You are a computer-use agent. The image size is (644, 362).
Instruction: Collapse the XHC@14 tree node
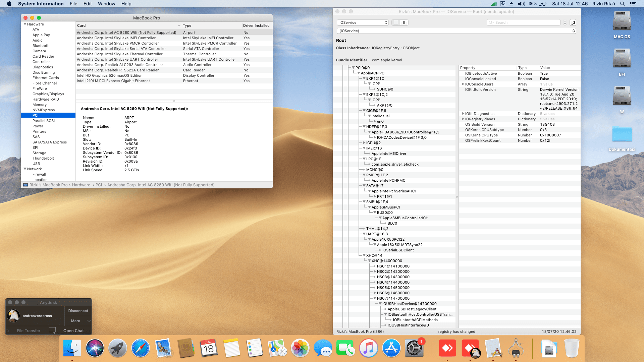point(364,255)
